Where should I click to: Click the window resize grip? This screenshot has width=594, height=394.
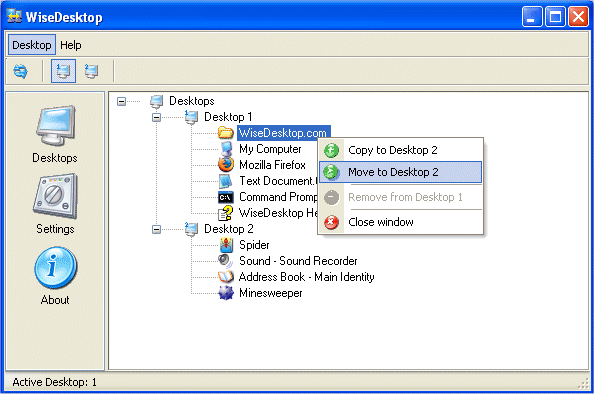tap(583, 384)
